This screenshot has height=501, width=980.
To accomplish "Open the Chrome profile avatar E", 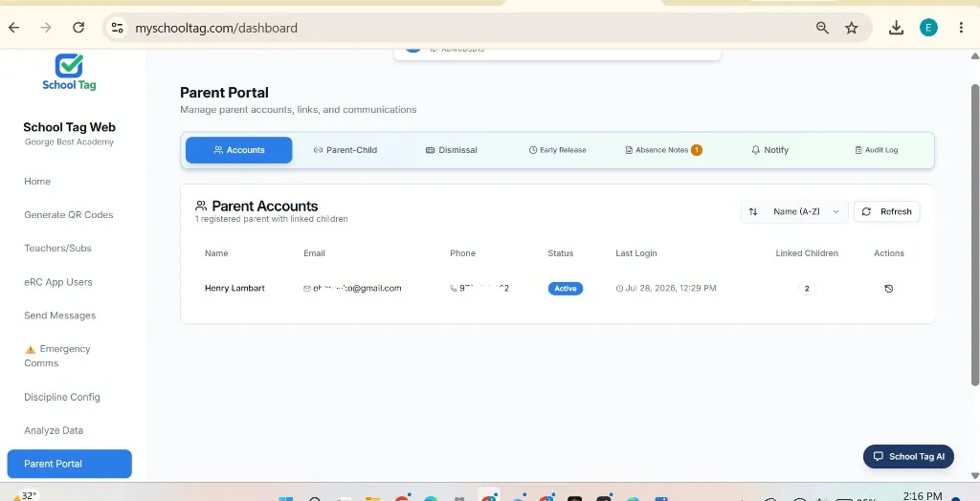I will tap(928, 28).
